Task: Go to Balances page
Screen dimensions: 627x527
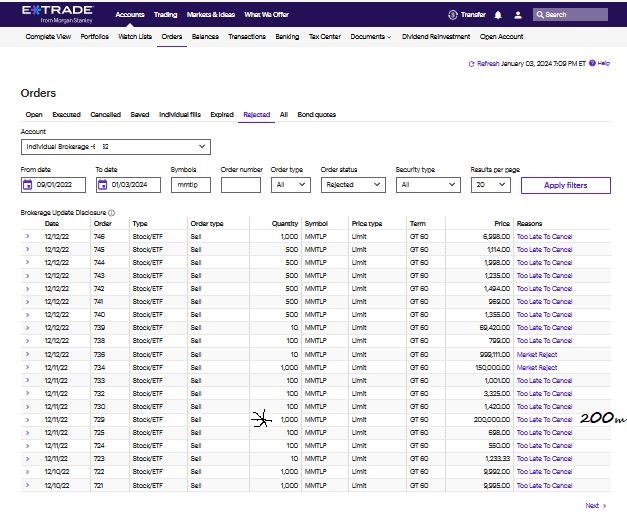Action: (205, 37)
